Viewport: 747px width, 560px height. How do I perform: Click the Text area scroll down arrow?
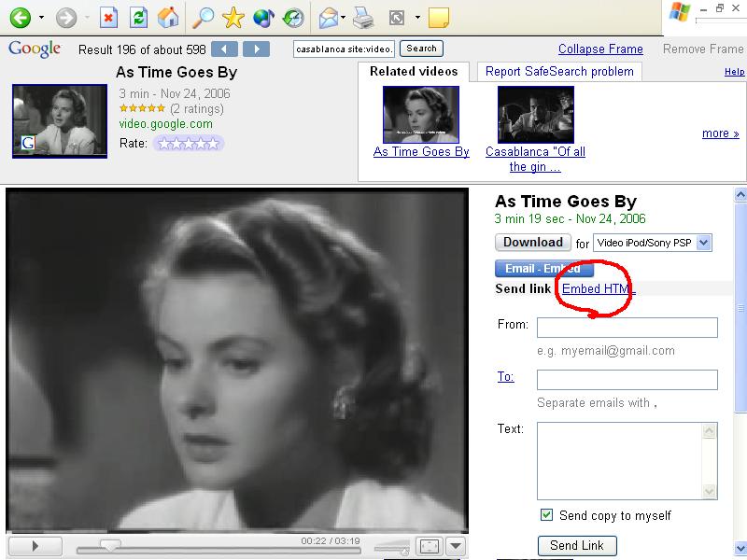pos(709,492)
